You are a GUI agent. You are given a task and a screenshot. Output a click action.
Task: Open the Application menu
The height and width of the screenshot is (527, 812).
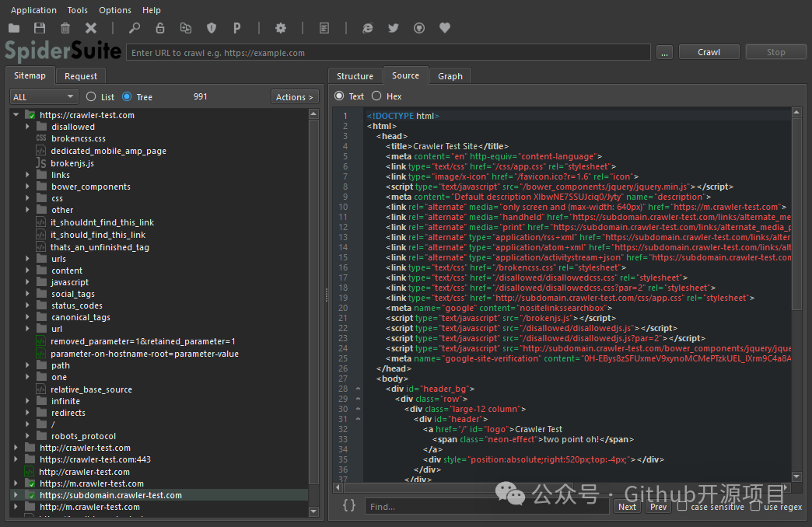tap(33, 10)
